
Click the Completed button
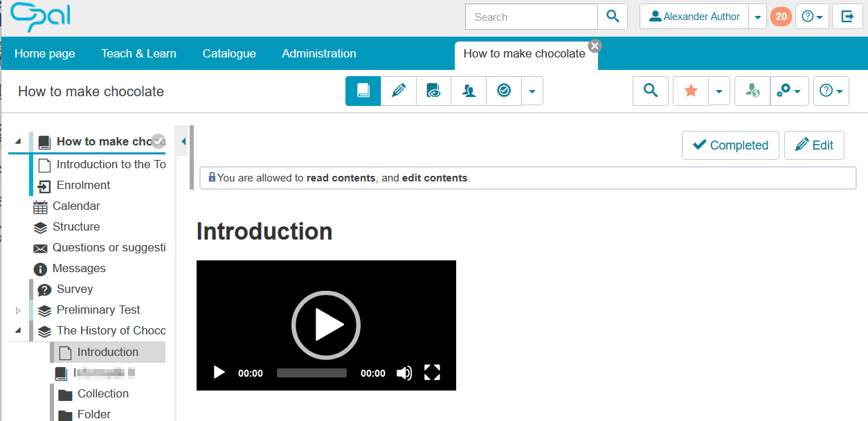[x=730, y=145]
